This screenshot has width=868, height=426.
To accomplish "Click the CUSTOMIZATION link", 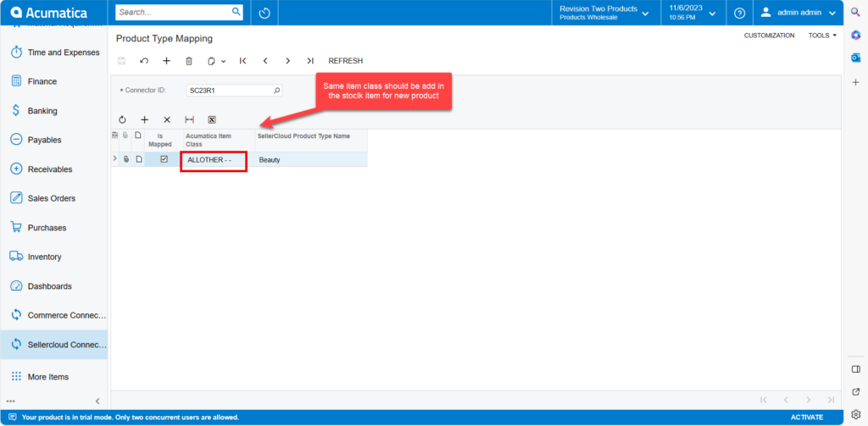I will pyautogui.click(x=769, y=36).
